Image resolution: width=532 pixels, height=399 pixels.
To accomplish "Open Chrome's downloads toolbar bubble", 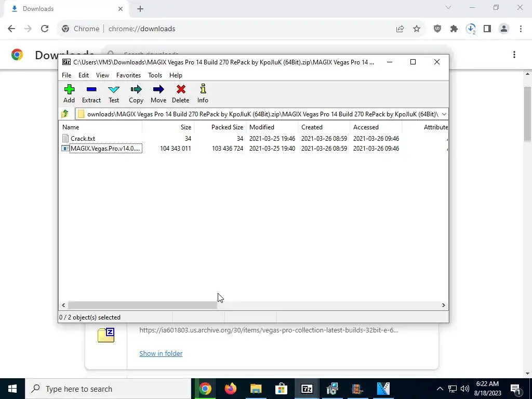I will [471, 29].
